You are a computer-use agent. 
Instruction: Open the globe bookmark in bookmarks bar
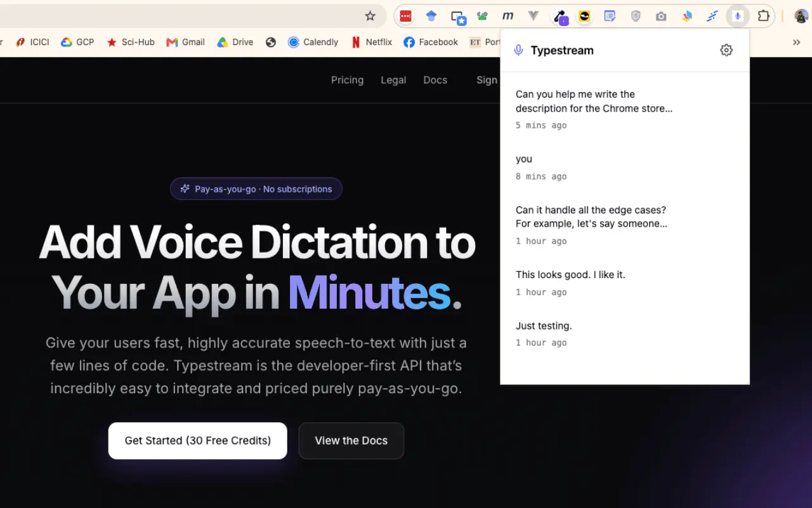pyautogui.click(x=271, y=43)
